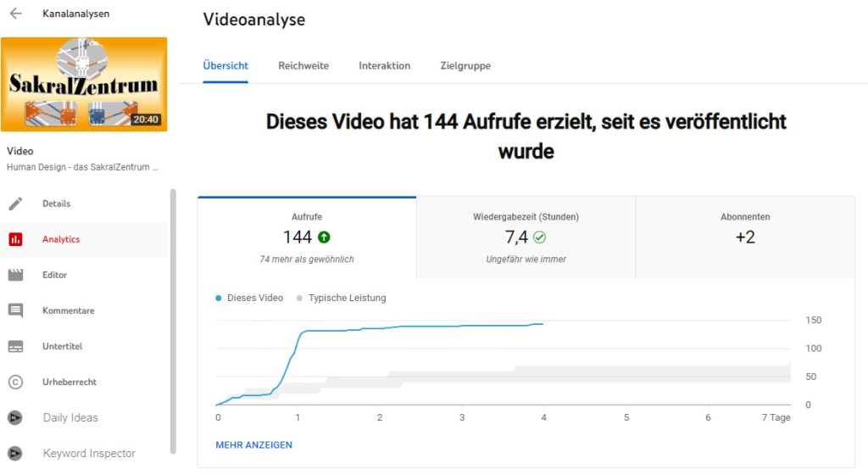Click the green checkmark next to 7,4
The height and width of the screenshot is (475, 868).
(540, 237)
